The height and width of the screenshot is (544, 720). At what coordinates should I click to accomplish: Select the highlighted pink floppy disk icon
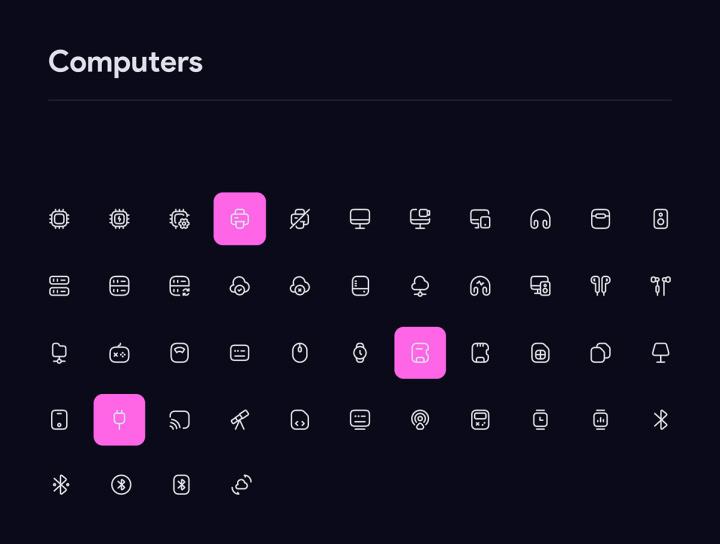[420, 353]
